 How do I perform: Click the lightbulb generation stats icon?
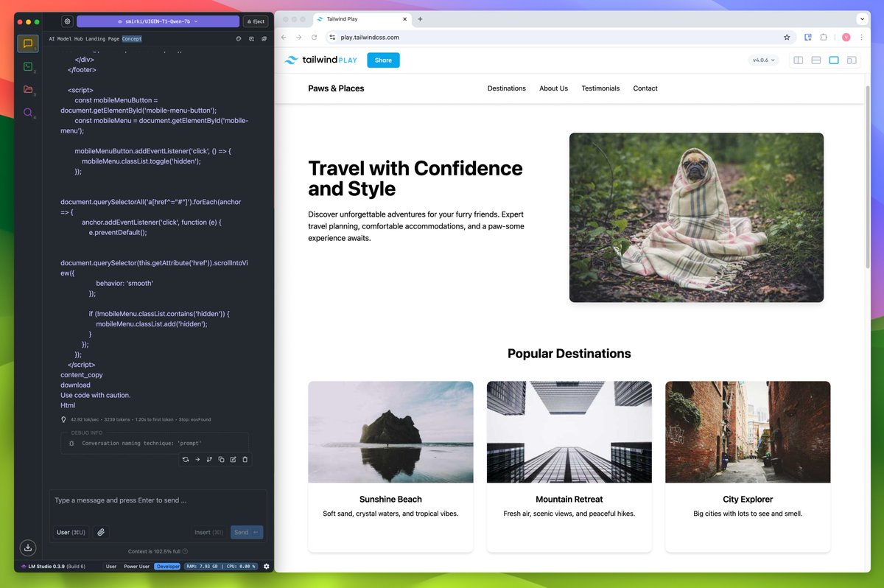click(x=64, y=419)
